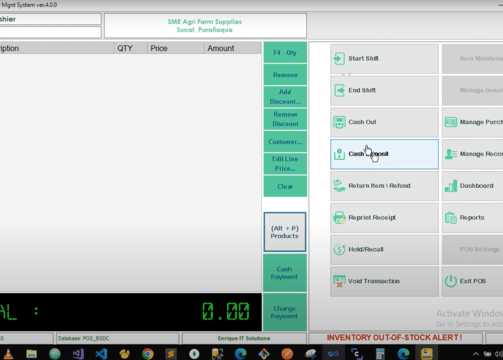Click the Price column header

pyautogui.click(x=175, y=48)
